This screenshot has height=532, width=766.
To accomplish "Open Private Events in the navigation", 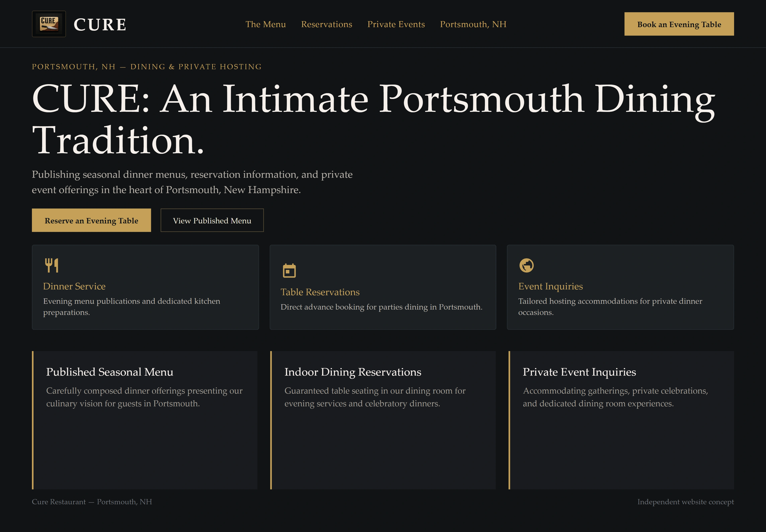I will tap(396, 24).
